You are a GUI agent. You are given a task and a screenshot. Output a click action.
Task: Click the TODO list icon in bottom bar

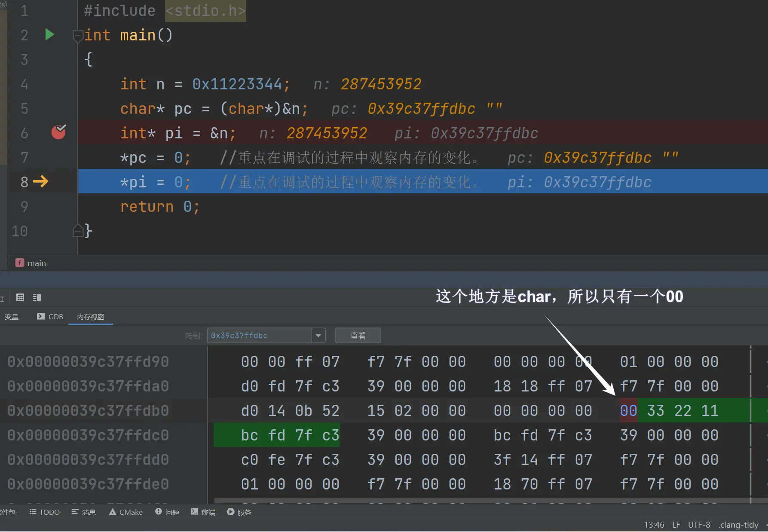(33, 511)
